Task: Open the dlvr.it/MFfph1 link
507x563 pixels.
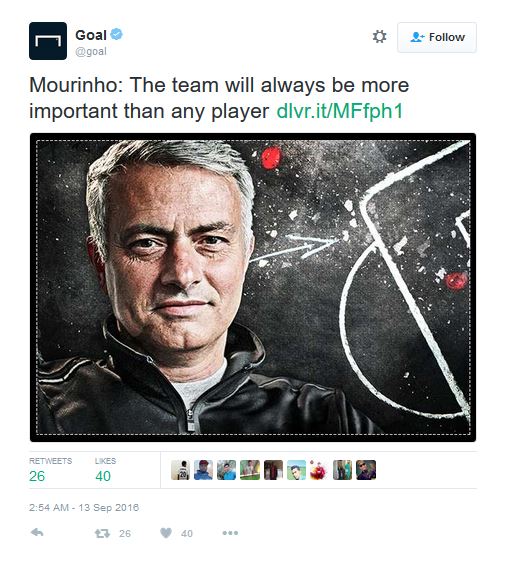Action: pos(340,111)
